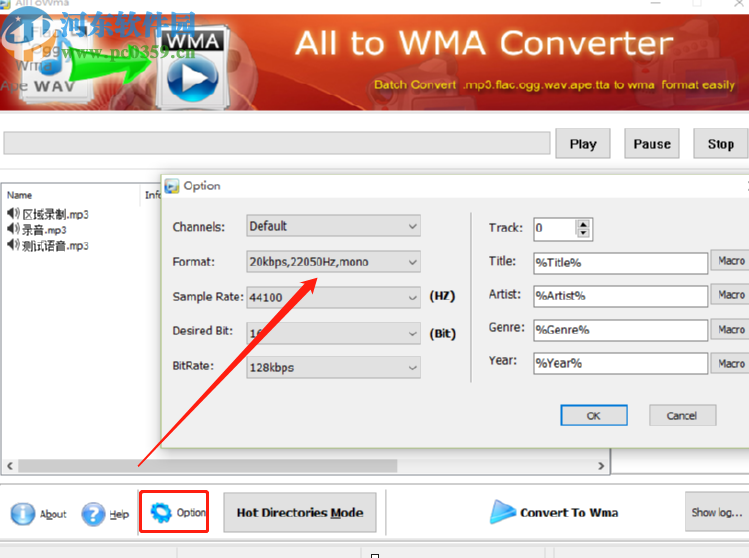Image resolution: width=749 pixels, height=558 pixels.
Task: Click the Macro button next to Artist
Action: [x=730, y=295]
